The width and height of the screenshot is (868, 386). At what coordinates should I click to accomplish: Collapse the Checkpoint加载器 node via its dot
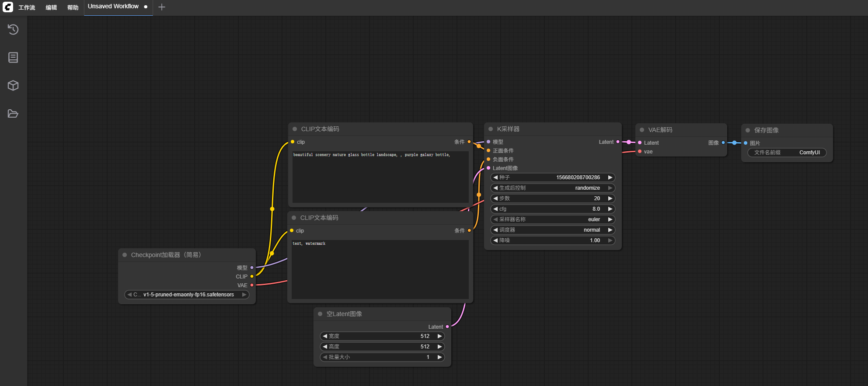[125, 255]
